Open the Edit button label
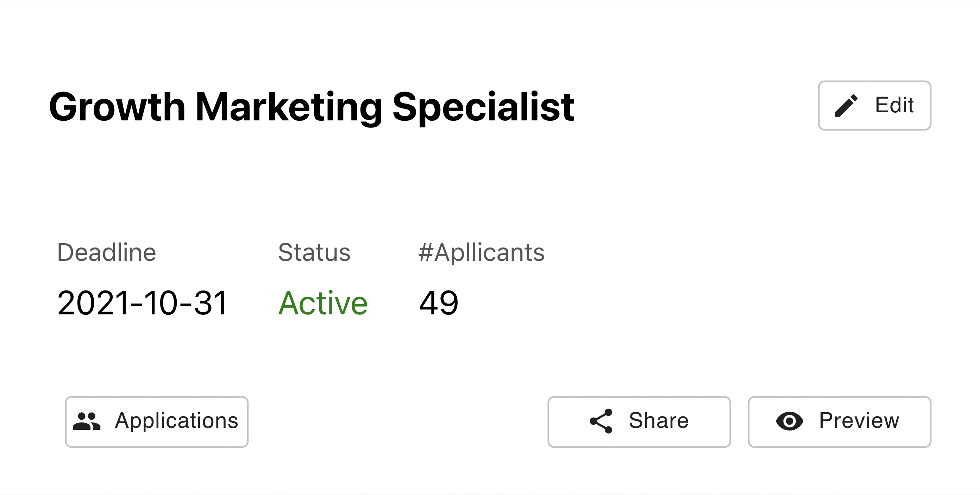Image resolution: width=980 pixels, height=495 pixels. point(894,105)
